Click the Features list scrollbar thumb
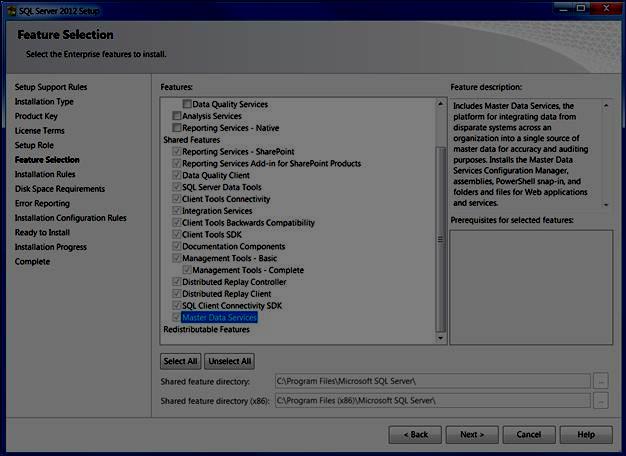The width and height of the screenshot is (626, 456). pos(440,240)
